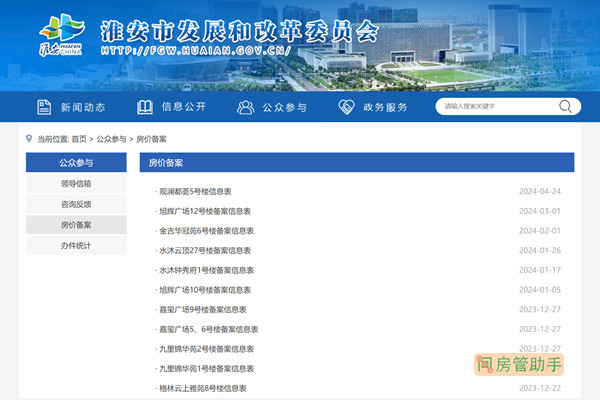Screen dimensions: 600x400
Task: Click the search magnifier icon
Action: pyautogui.click(x=565, y=106)
